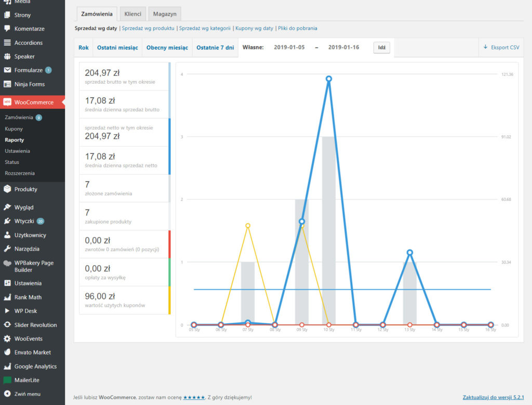
Task: Click the Użytkownicy user icon
Action: [7, 235]
